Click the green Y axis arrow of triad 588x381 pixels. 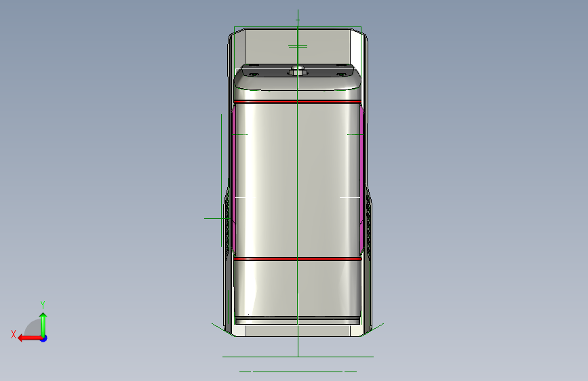pos(43,325)
